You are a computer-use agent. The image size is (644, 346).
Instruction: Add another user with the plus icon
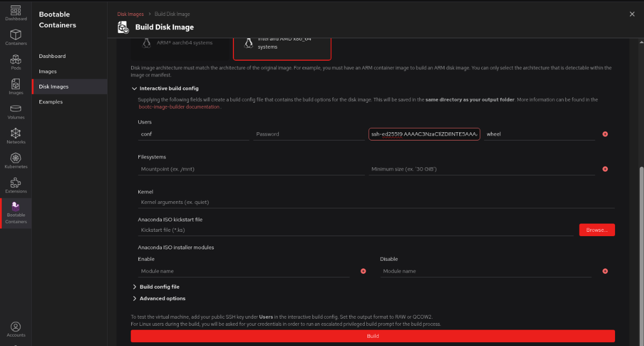pos(605,134)
